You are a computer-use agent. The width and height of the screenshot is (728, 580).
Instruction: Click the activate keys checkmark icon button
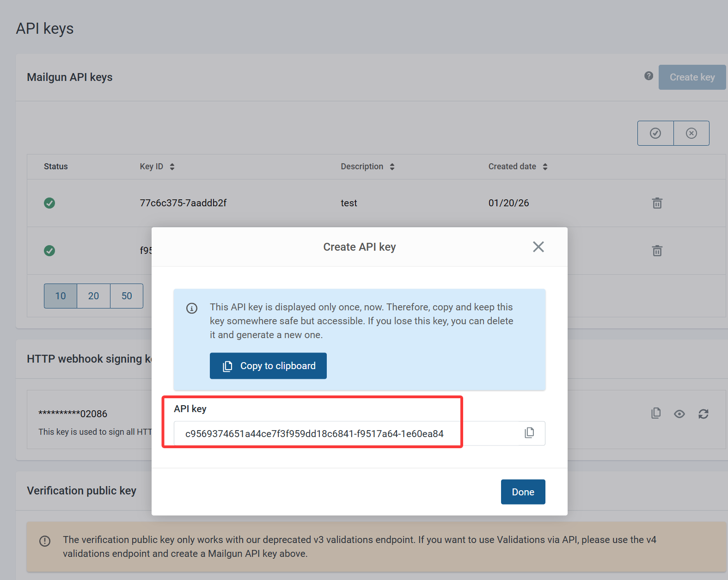click(x=655, y=133)
